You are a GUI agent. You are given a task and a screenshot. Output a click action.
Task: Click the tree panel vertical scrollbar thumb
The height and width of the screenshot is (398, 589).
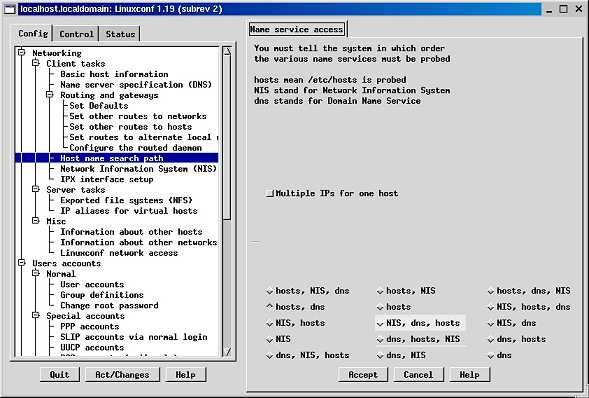point(227,138)
